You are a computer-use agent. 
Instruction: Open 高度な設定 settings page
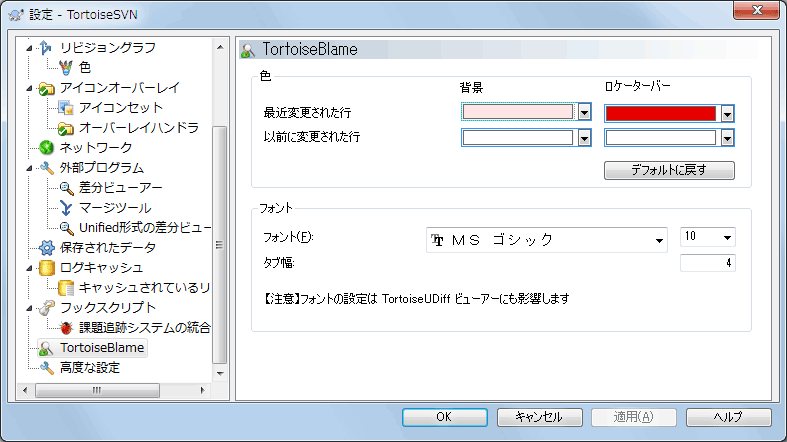click(90, 368)
